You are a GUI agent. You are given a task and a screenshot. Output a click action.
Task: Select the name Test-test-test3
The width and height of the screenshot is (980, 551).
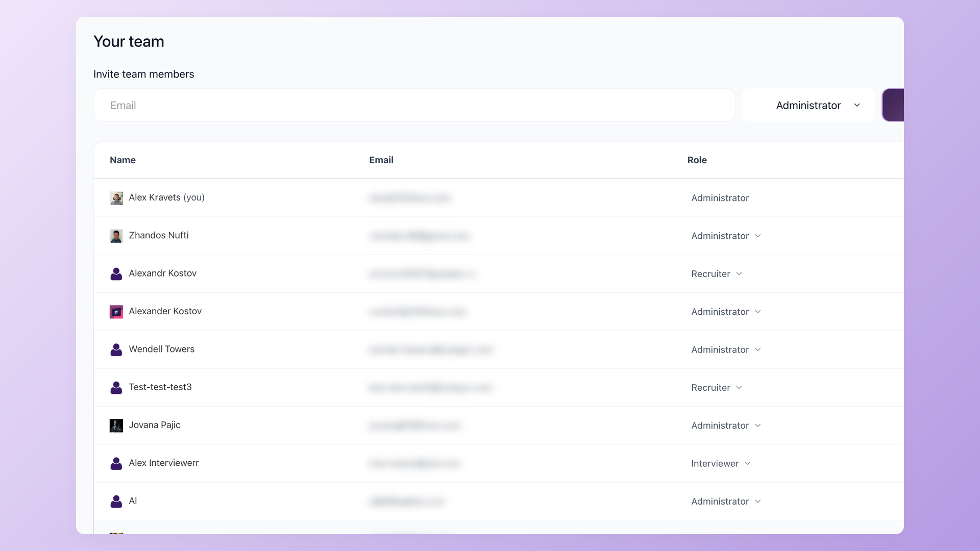160,387
